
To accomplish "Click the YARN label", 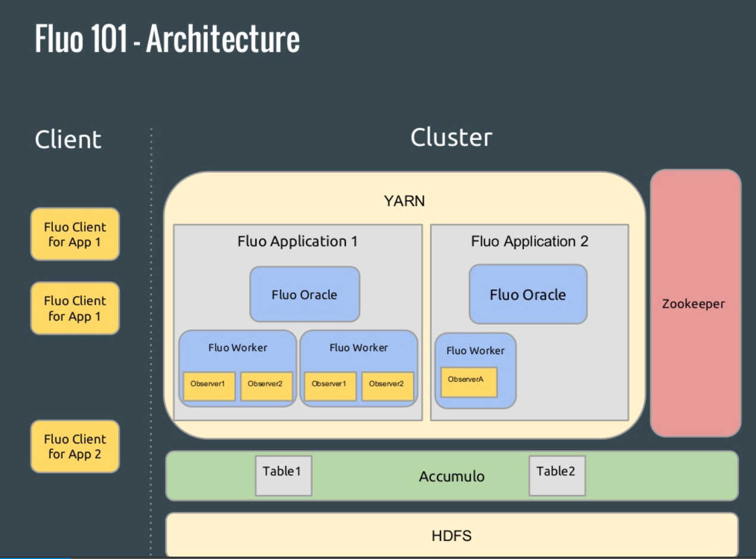I will click(404, 201).
